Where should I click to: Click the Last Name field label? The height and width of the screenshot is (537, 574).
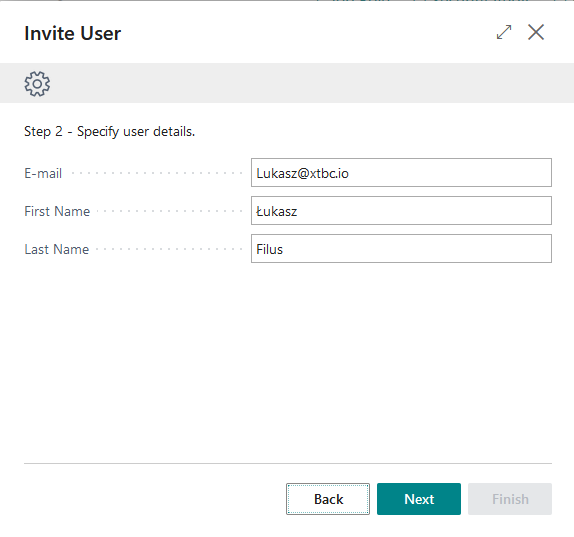(x=57, y=249)
